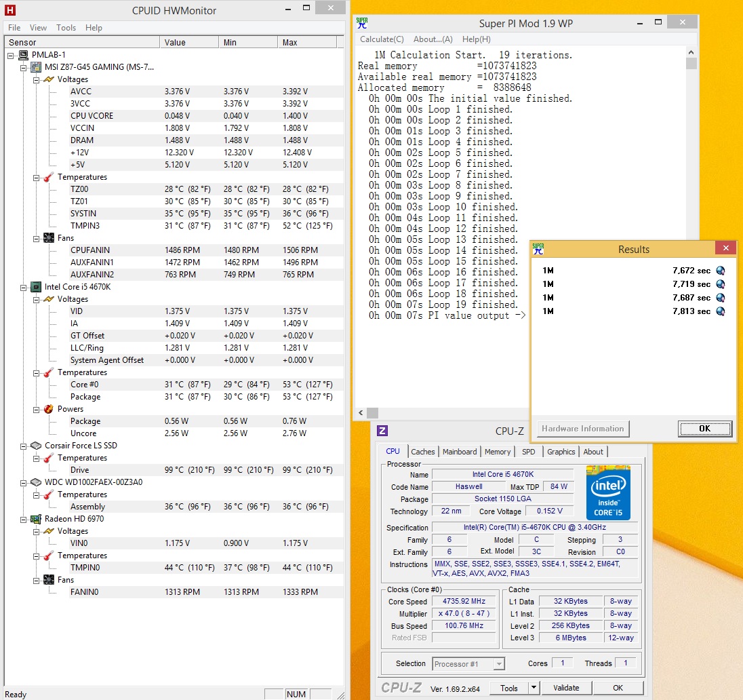Click the CPU-Z Validate button
743x700 pixels.
click(x=566, y=688)
